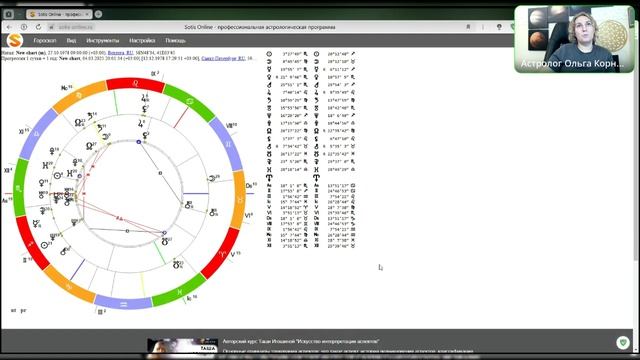
Task: Click the Moon glyph in the progressed table column
Action: tap(316, 62)
